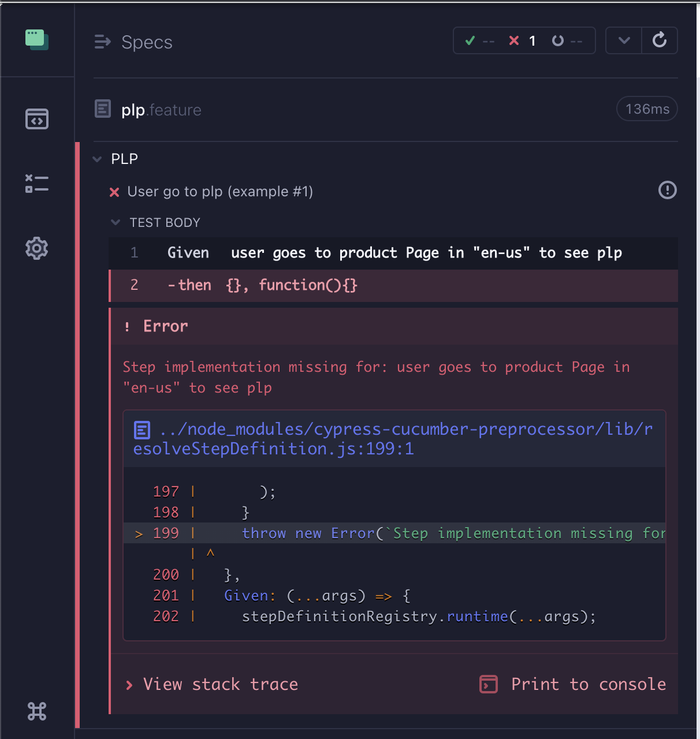Screen dimensions: 700x739
Task: Click the TEST BODY label
Action: click(165, 222)
